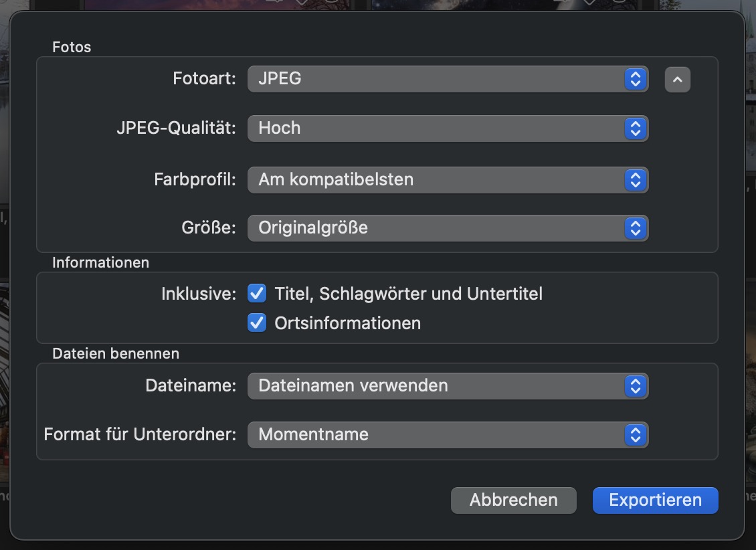Collapse export options with the chevron button

click(x=677, y=80)
